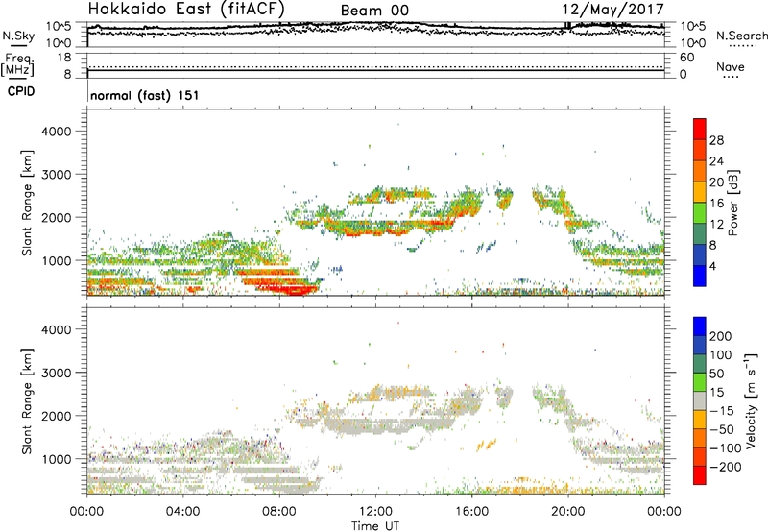
Task: Click the 'Power [dB]' axis label
Action: pyautogui.click(x=732, y=203)
